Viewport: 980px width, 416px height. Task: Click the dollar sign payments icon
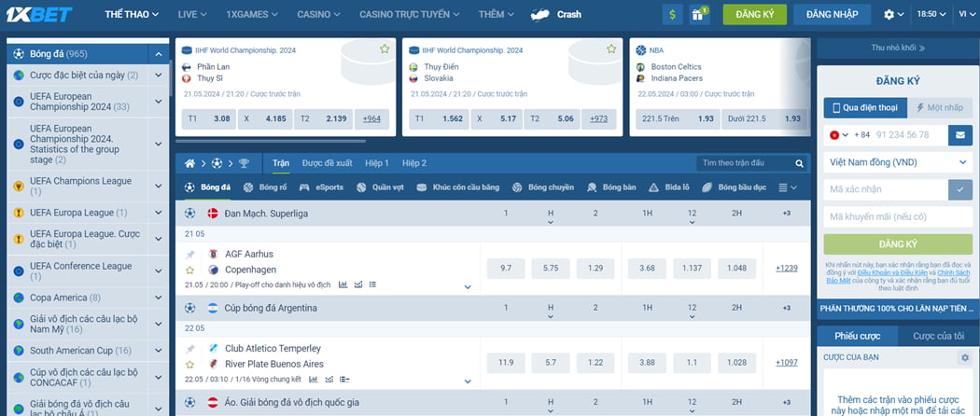672,14
